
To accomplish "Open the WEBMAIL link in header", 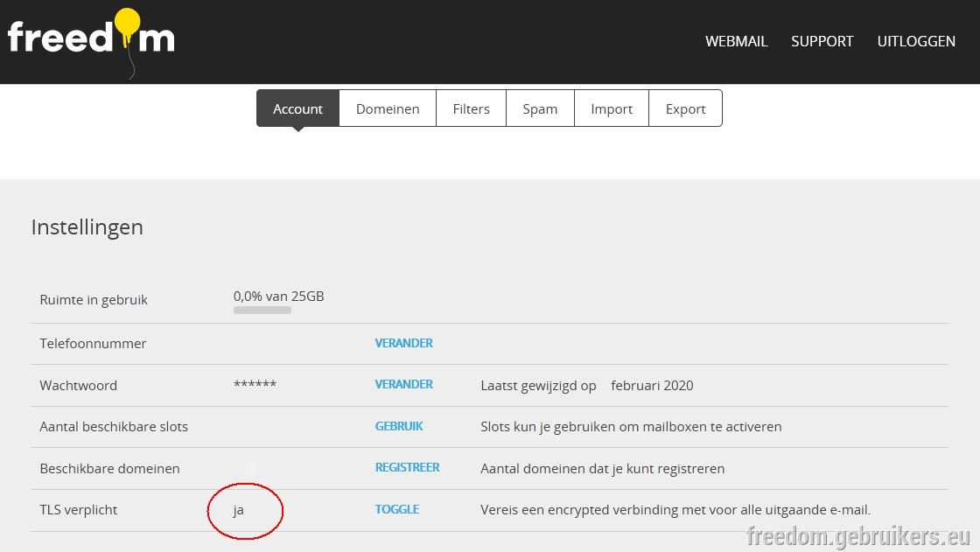I will point(736,41).
